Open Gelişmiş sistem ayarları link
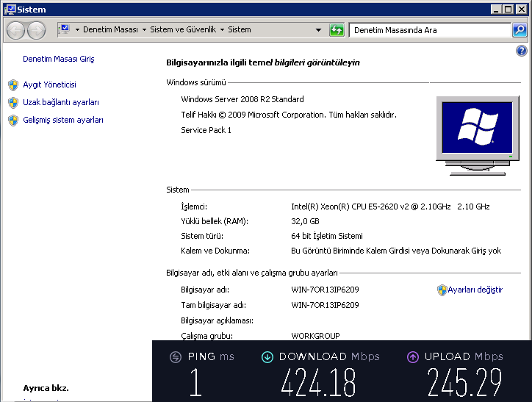 [63, 120]
